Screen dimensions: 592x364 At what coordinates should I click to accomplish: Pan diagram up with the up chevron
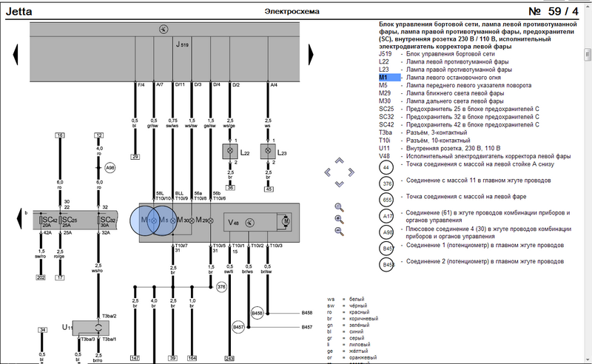click(339, 161)
